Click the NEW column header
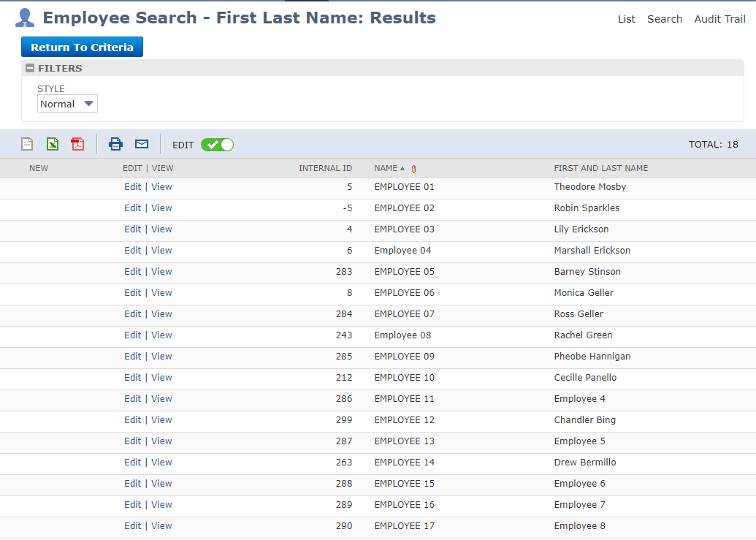The width and height of the screenshot is (756, 540). 39,168
